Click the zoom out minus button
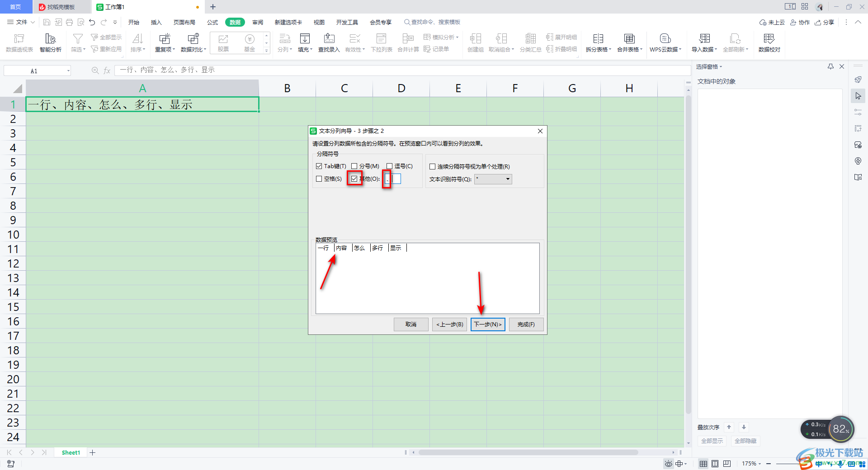 (769, 464)
